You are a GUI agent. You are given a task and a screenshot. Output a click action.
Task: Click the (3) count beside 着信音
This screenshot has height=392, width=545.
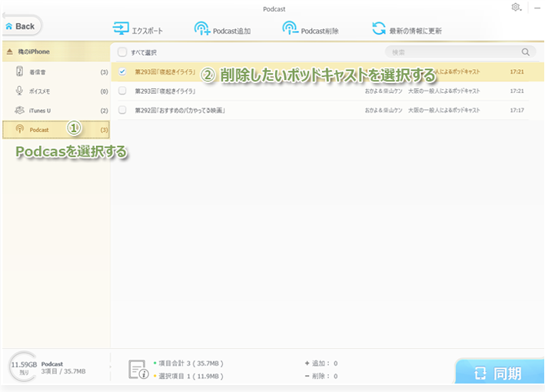(105, 72)
